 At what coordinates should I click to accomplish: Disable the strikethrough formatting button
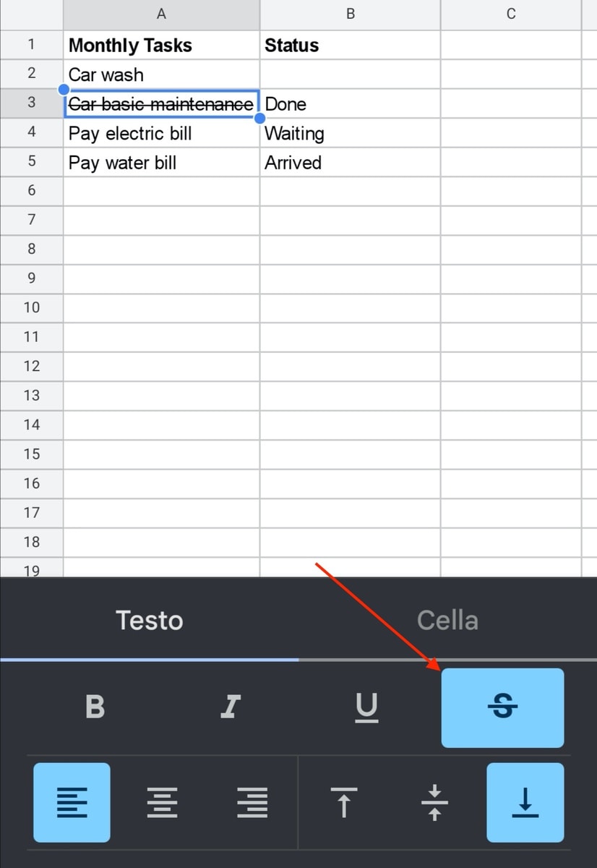[x=502, y=707]
